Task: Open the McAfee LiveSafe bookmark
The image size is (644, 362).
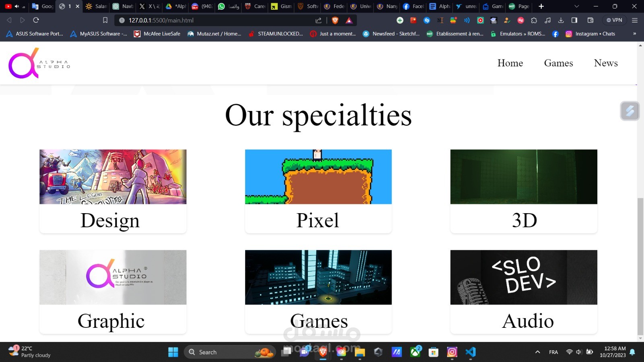Action: 157,34
